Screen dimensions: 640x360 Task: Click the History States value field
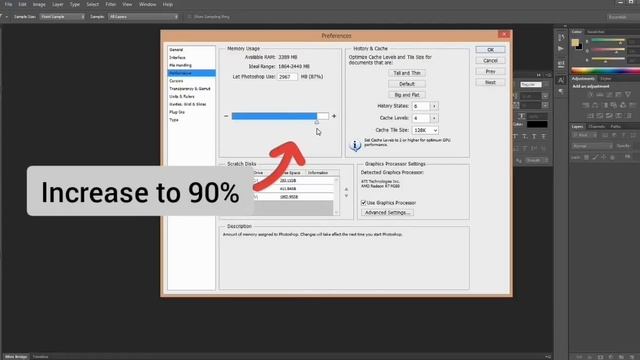pos(421,106)
